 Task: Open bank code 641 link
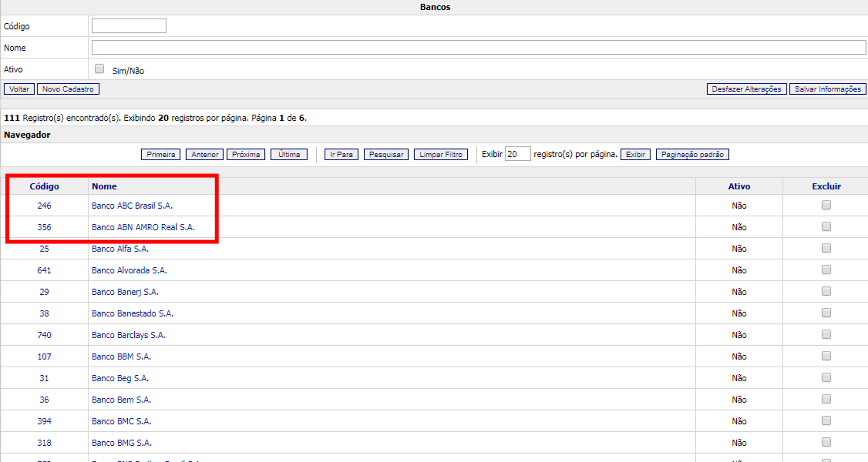click(x=44, y=270)
